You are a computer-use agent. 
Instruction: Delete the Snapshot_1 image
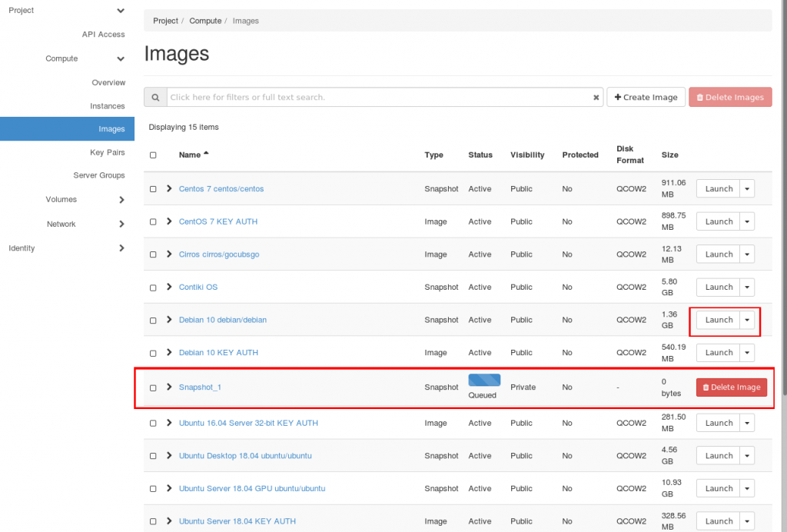pyautogui.click(x=731, y=387)
